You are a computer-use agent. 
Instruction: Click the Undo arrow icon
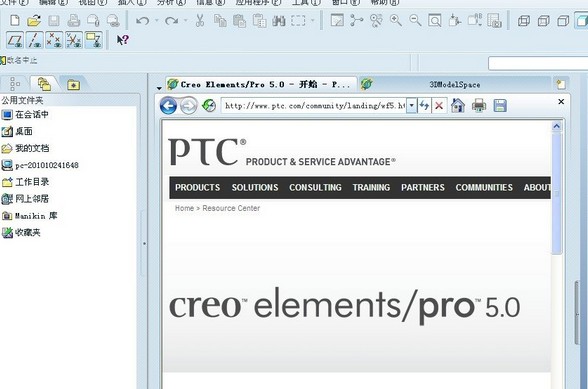click(142, 20)
